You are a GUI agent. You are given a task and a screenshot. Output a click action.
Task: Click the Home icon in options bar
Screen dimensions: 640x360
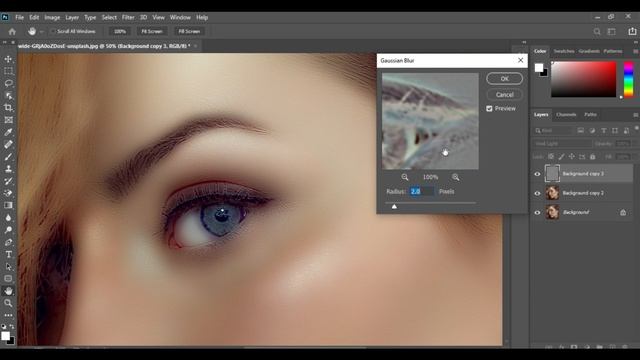pyautogui.click(x=12, y=31)
